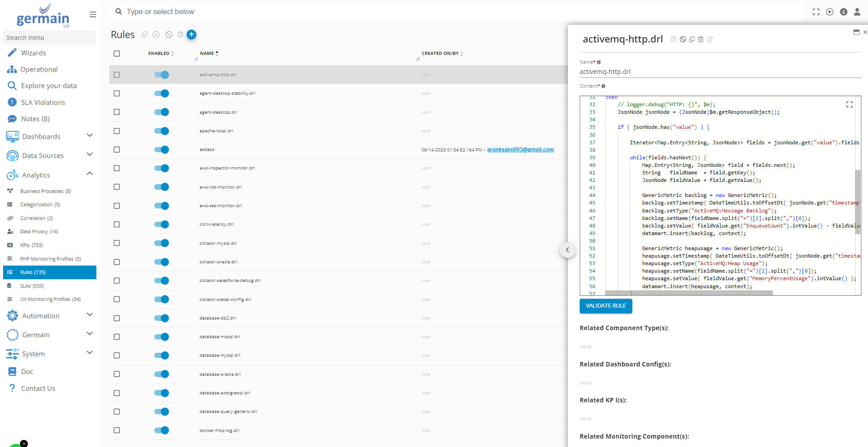Image resolution: width=868 pixels, height=447 pixels.
Task: Open KPIs (733) in Analytics submenu
Action: [x=31, y=245]
